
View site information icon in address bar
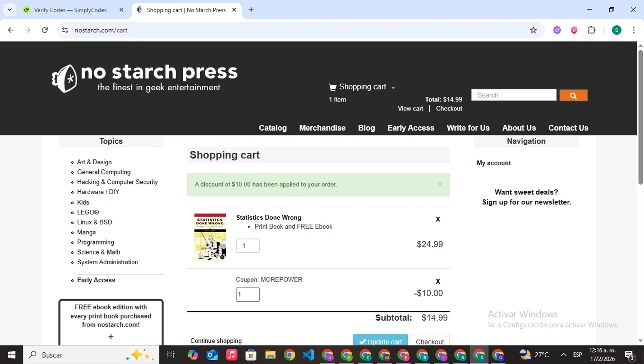65,30
